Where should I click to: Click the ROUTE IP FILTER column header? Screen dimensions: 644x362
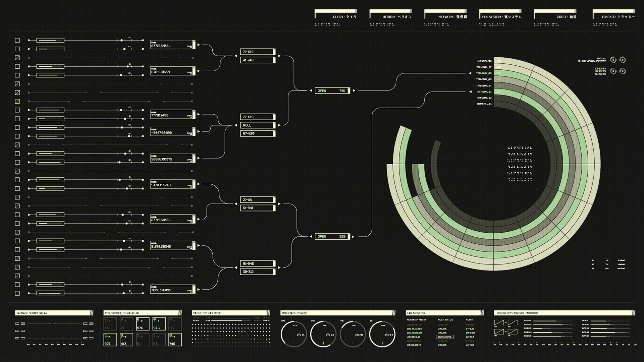[x=417, y=320]
